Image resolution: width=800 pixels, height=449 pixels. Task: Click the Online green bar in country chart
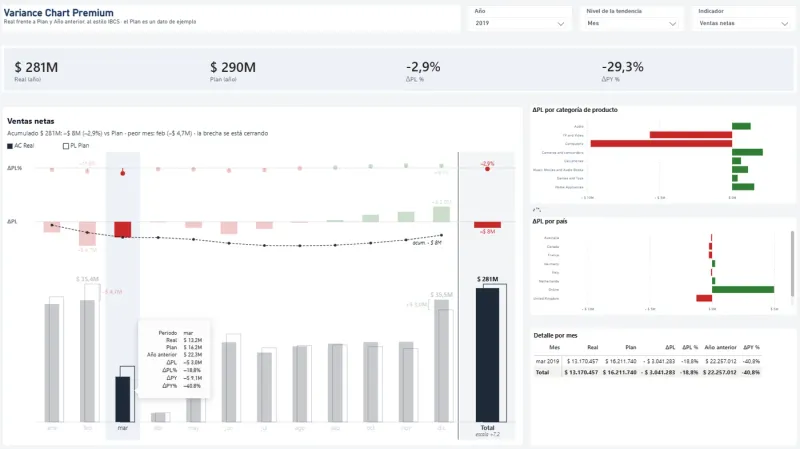coord(743,289)
